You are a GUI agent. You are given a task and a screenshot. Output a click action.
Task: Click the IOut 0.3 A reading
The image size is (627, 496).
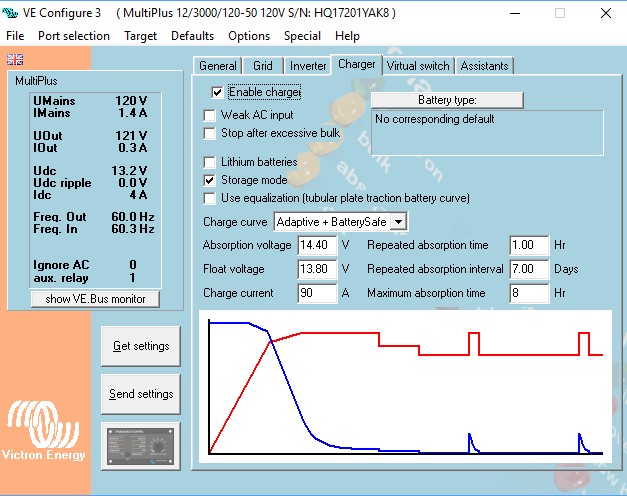(90, 148)
